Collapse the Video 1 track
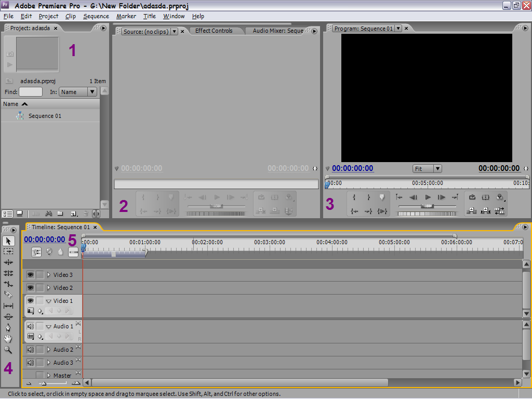This screenshot has height=399, width=532. 48,301
